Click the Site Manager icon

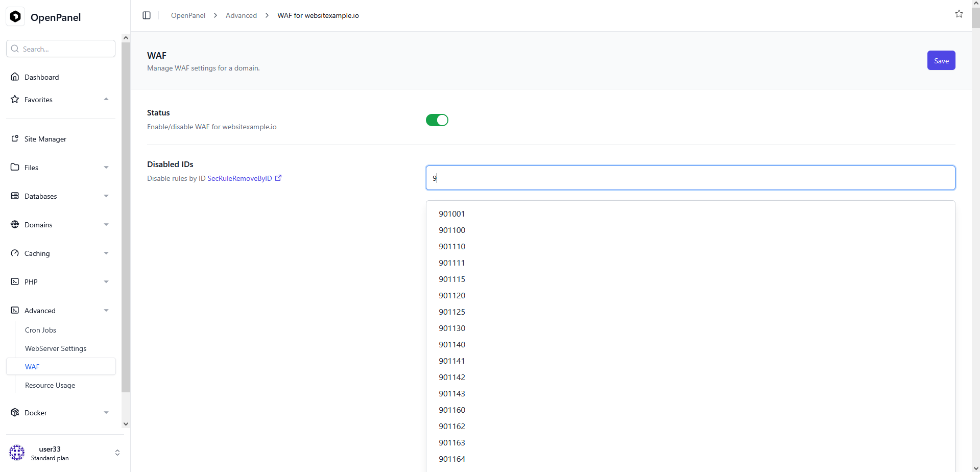tap(15, 139)
